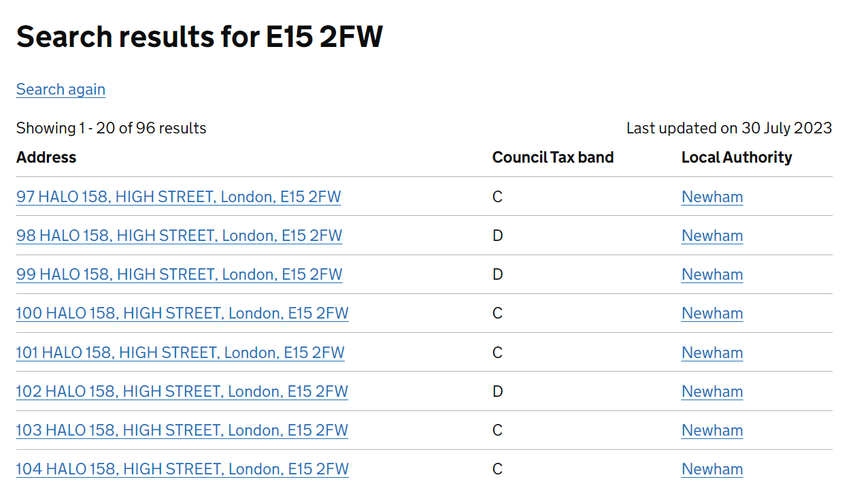This screenshot has height=488, width=868.
Task: Open address 102 HALO 158, HIGH STREET
Action: pyautogui.click(x=182, y=391)
